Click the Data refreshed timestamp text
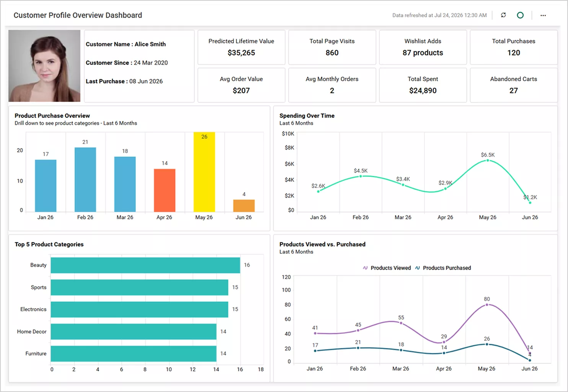 point(439,15)
